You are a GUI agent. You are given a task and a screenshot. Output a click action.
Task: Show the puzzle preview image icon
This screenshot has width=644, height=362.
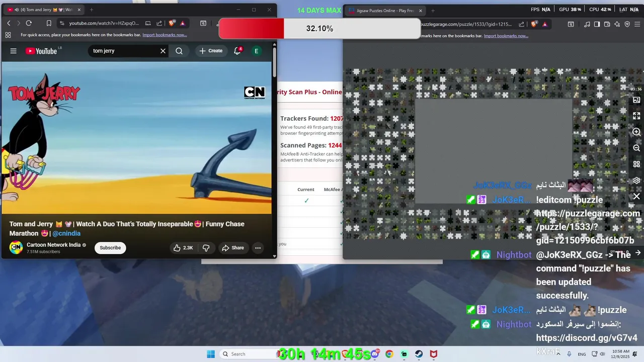click(636, 100)
